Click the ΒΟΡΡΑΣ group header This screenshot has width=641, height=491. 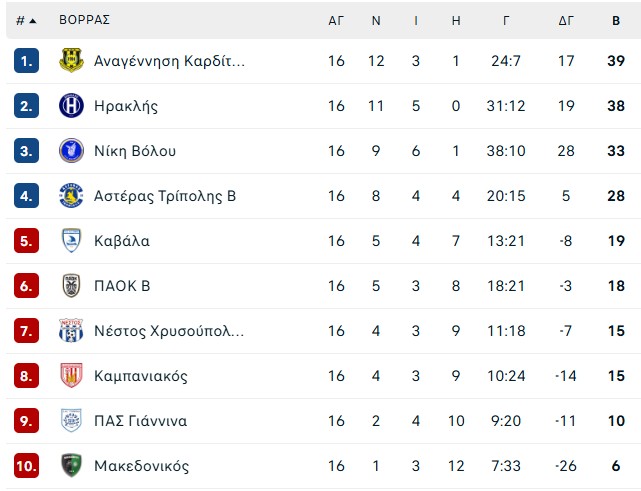pos(84,20)
